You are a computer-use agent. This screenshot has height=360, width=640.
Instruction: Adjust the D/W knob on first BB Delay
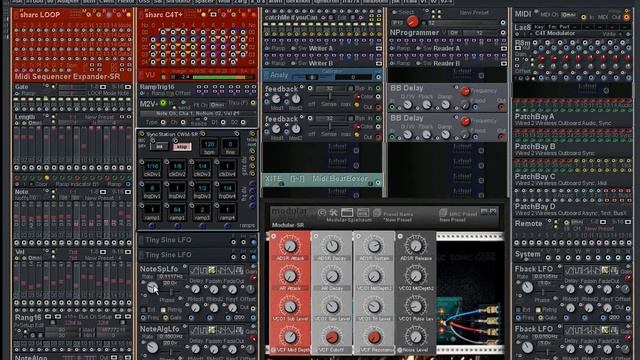click(407, 105)
